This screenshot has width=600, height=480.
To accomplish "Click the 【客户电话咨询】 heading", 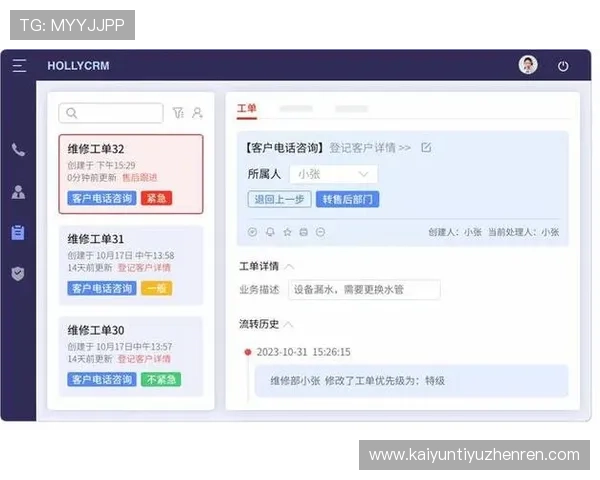I will [x=284, y=148].
